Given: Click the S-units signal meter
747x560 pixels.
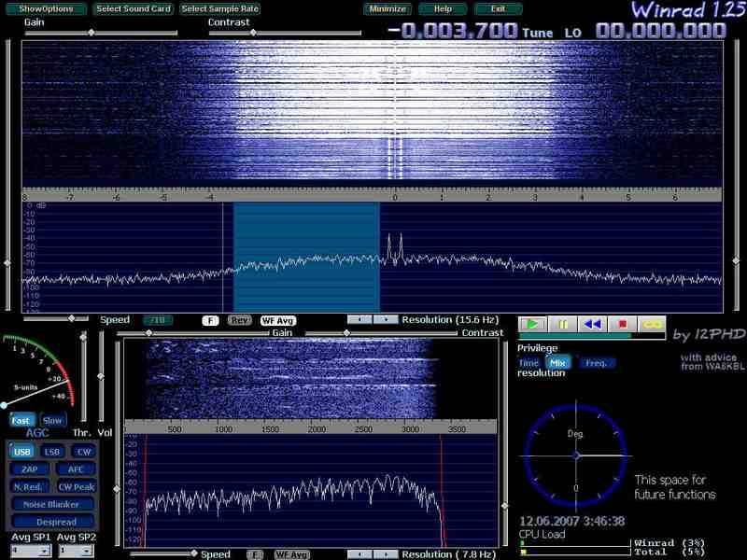Looking at the screenshot, I should tap(37, 371).
